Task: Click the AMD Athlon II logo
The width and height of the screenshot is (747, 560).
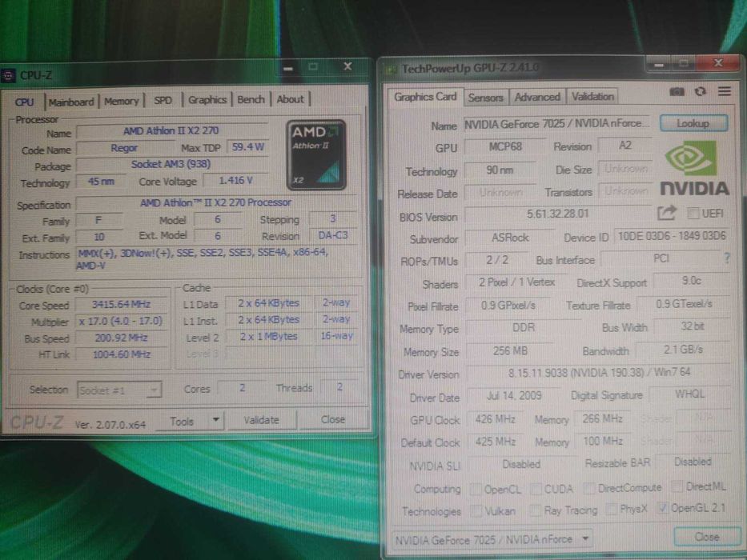Action: (316, 154)
